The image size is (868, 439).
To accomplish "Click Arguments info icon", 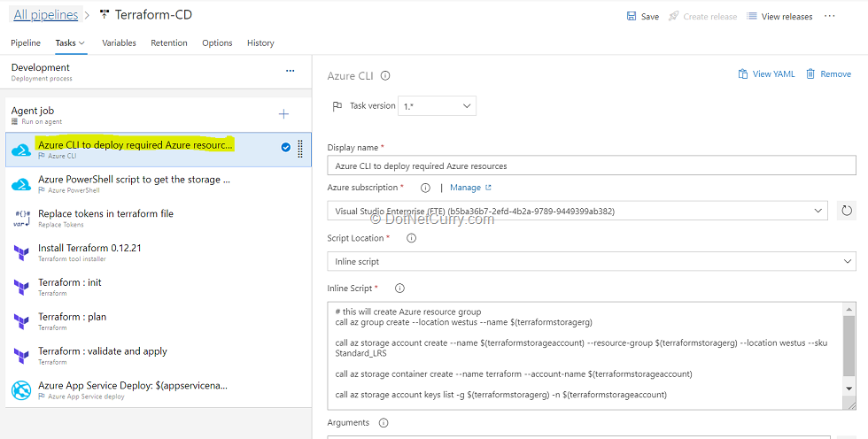I will point(383,423).
